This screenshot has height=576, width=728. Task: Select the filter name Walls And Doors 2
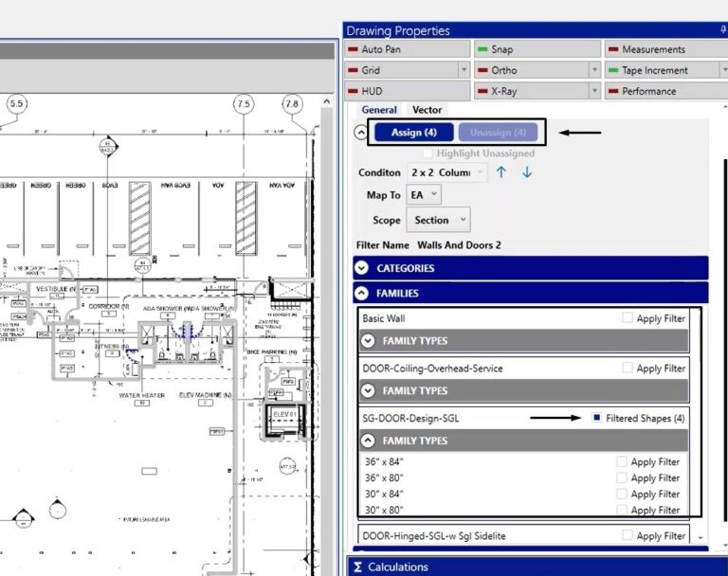pos(459,245)
